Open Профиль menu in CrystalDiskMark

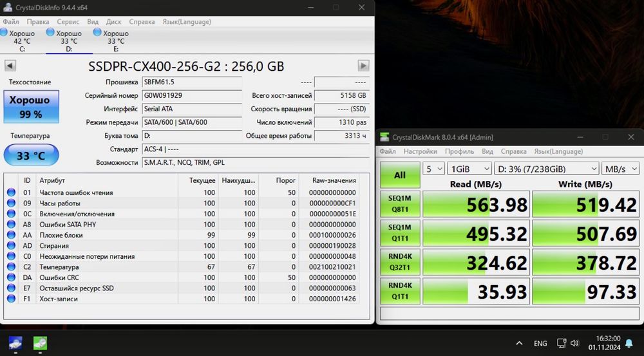pyautogui.click(x=459, y=151)
